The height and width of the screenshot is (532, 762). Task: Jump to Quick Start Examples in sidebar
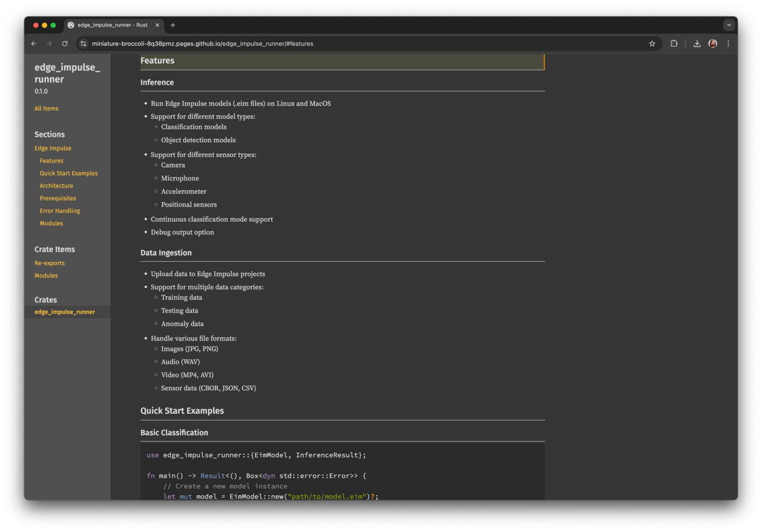[69, 173]
